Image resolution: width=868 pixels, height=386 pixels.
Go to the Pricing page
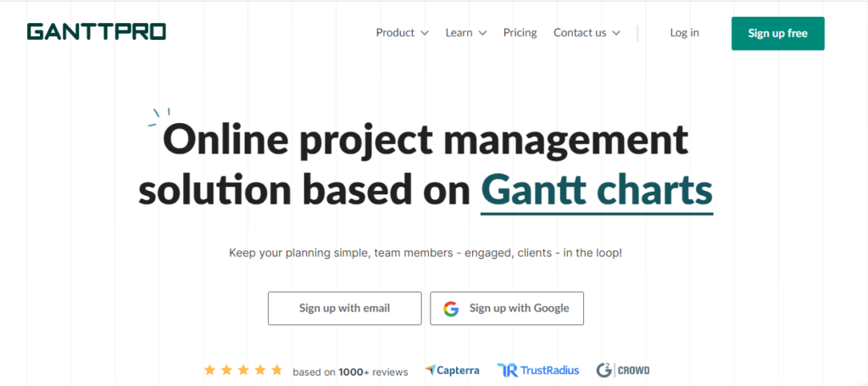coord(520,33)
